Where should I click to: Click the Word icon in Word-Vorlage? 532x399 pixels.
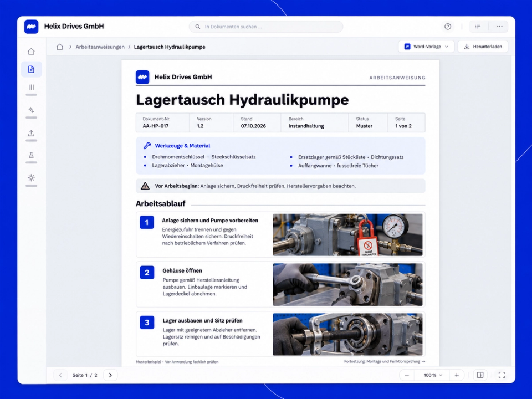(x=407, y=47)
